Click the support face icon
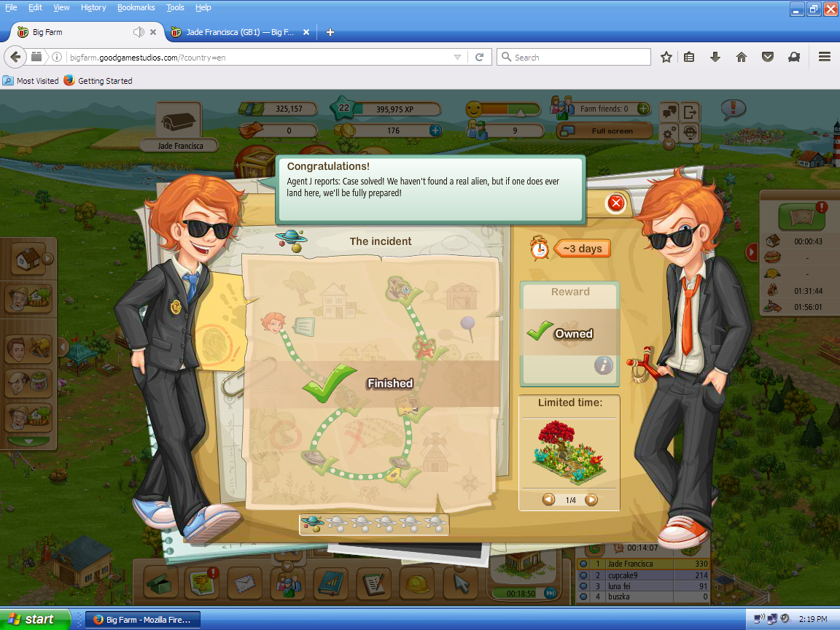The width and height of the screenshot is (840, 630). pos(691,132)
